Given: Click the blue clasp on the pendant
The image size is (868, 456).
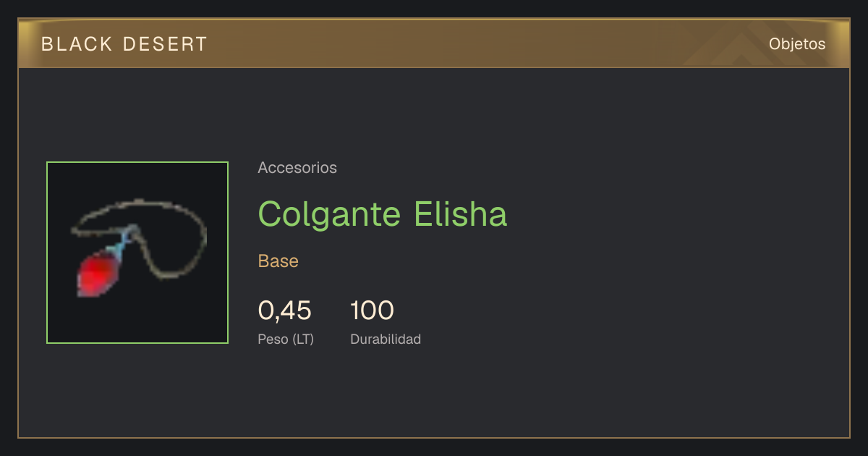Looking at the screenshot, I should [x=124, y=242].
